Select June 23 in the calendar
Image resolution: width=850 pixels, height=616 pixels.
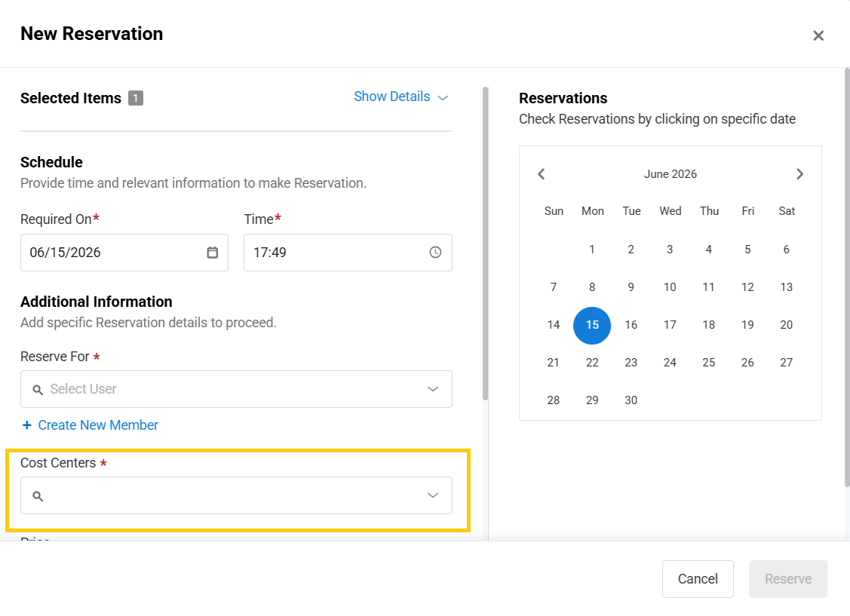click(631, 363)
